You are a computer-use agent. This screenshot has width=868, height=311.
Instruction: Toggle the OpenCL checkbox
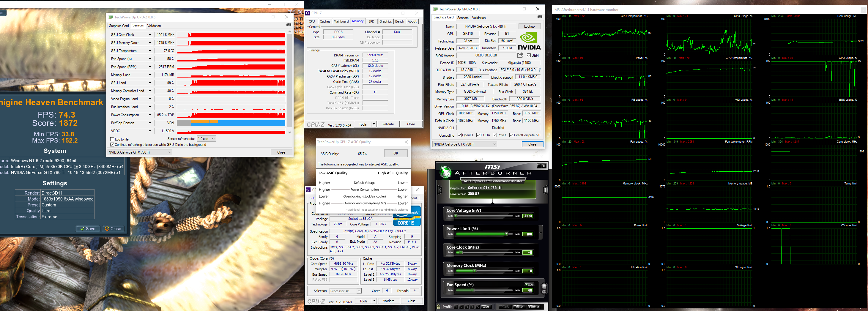459,135
